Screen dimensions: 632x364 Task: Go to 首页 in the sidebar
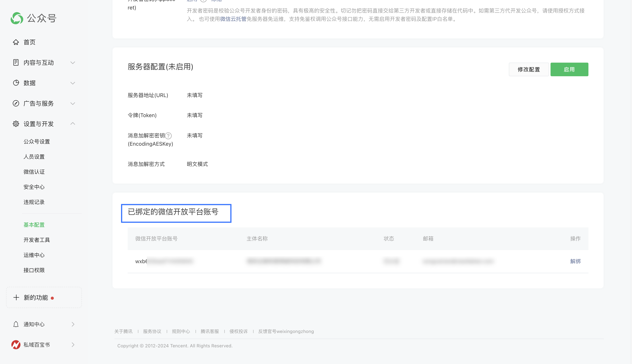[30, 42]
